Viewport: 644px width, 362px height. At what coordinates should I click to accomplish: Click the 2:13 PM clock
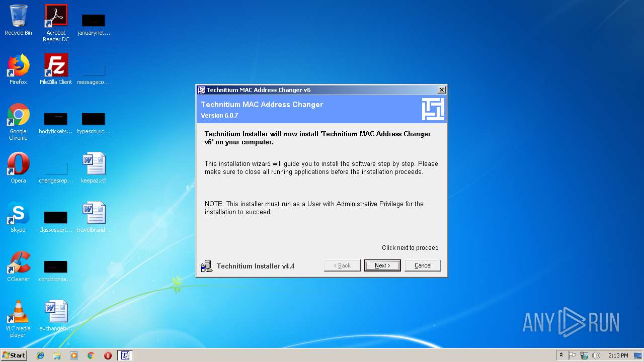pos(618,355)
